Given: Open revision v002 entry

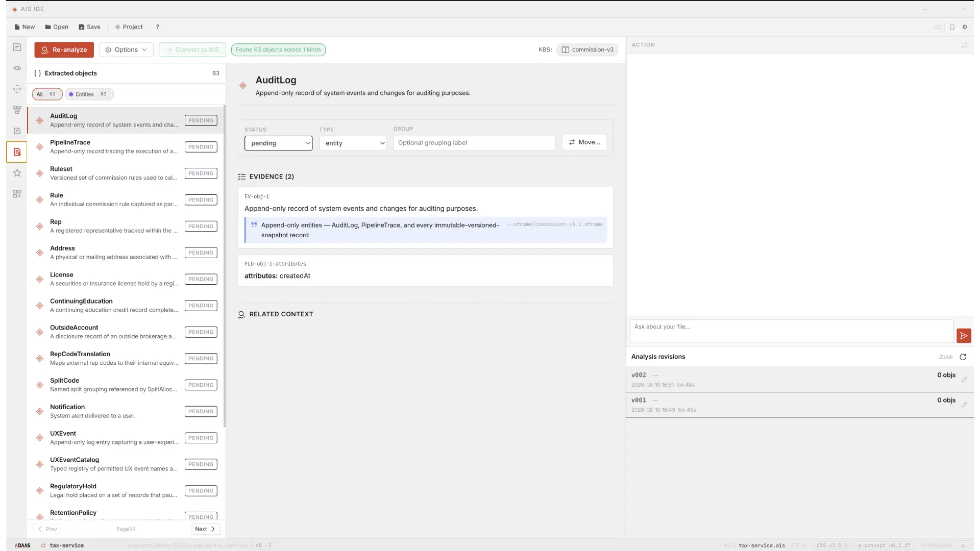Looking at the screenshot, I should [799, 380].
